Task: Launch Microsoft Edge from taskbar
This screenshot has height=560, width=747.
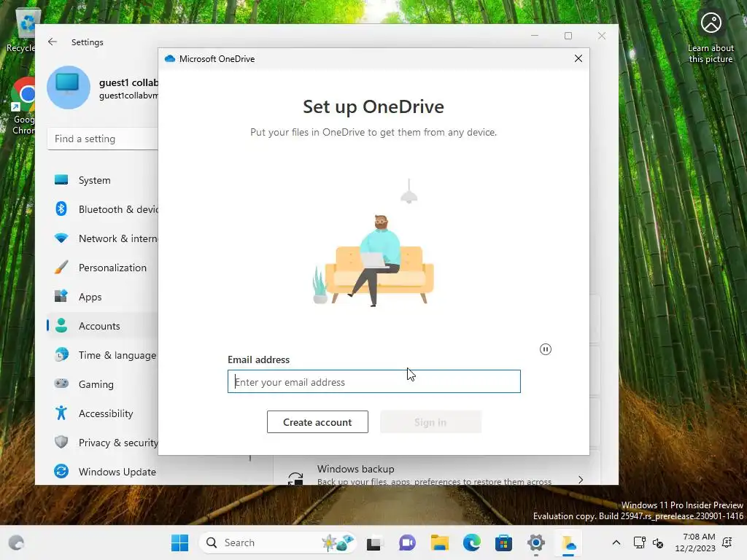Action: (472, 542)
